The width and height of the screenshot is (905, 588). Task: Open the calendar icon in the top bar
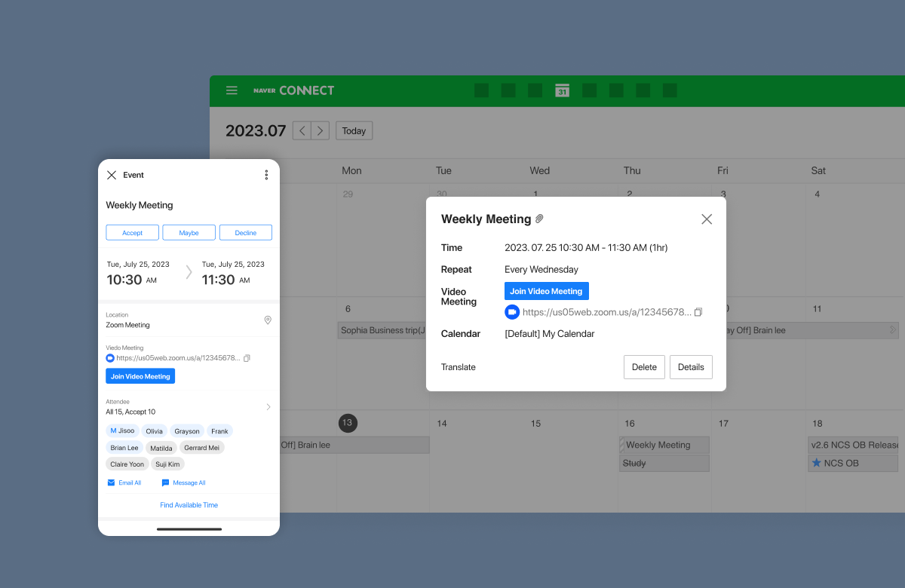562,90
